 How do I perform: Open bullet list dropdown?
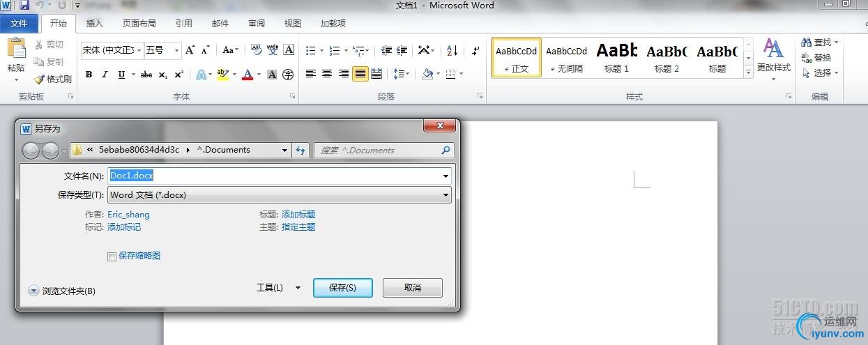321,50
